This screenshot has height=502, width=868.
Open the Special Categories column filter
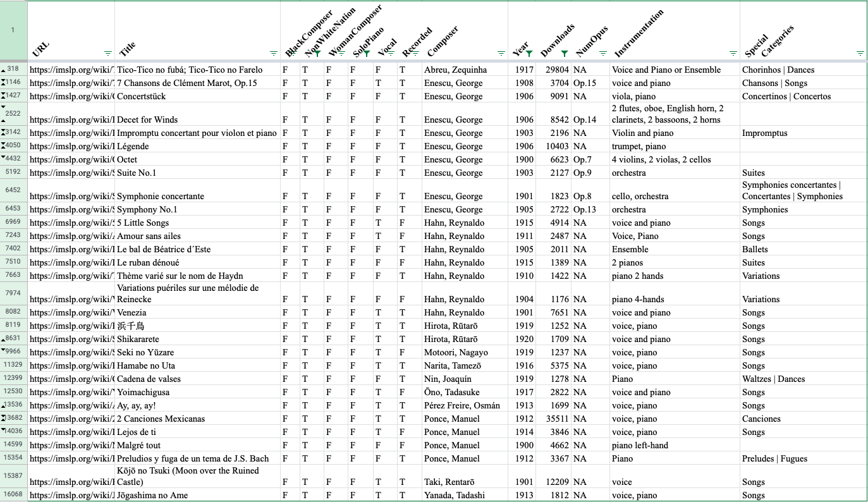click(x=860, y=54)
